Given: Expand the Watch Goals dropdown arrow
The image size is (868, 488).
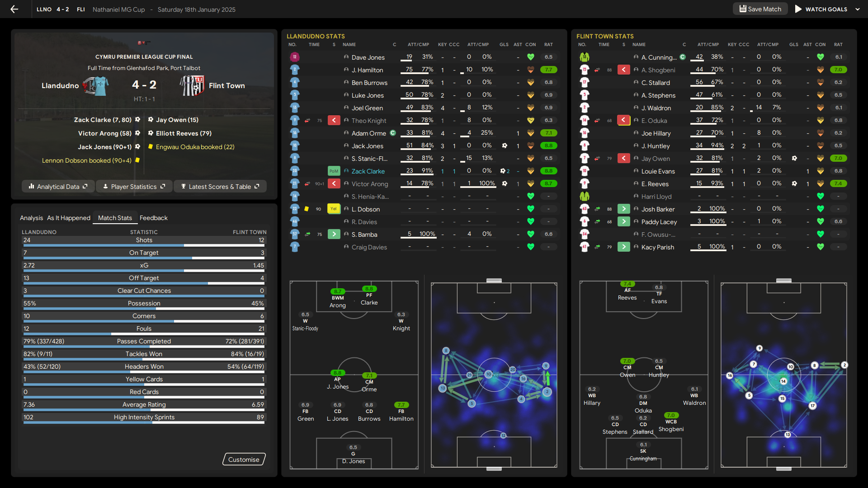Looking at the screenshot, I should [x=858, y=9].
